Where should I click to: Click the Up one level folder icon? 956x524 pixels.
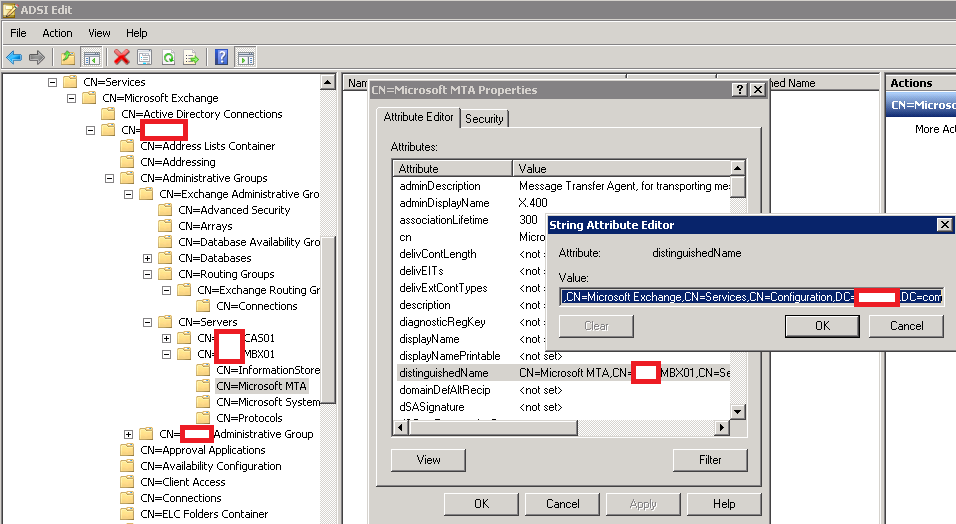[x=68, y=58]
